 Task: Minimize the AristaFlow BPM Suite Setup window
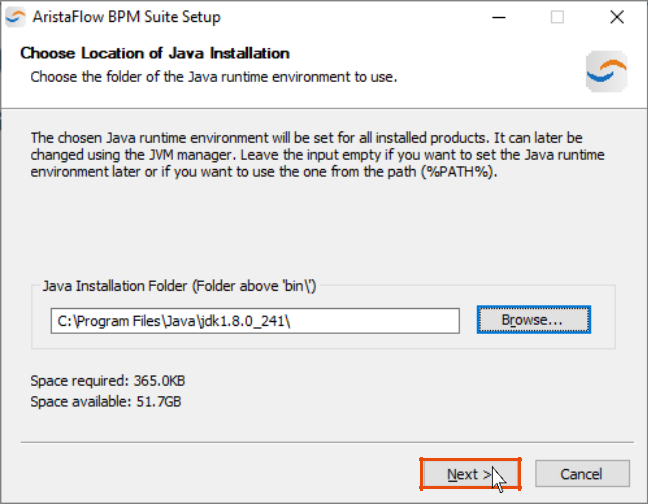pyautogui.click(x=499, y=17)
